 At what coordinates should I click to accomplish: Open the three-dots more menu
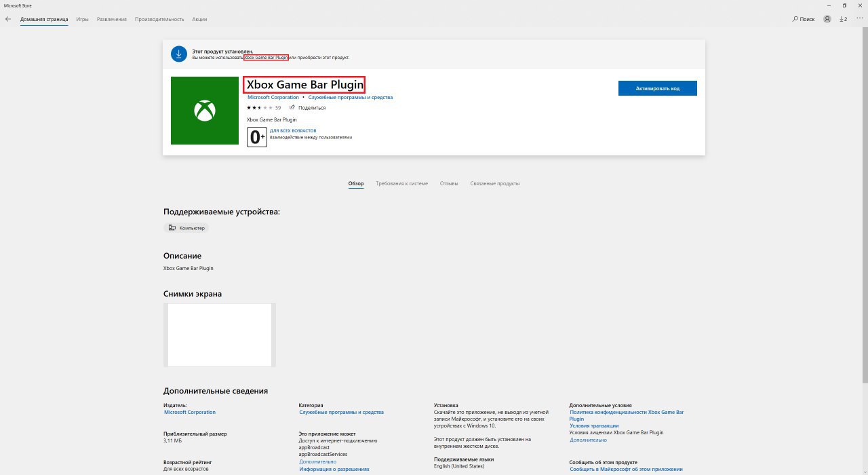click(860, 19)
